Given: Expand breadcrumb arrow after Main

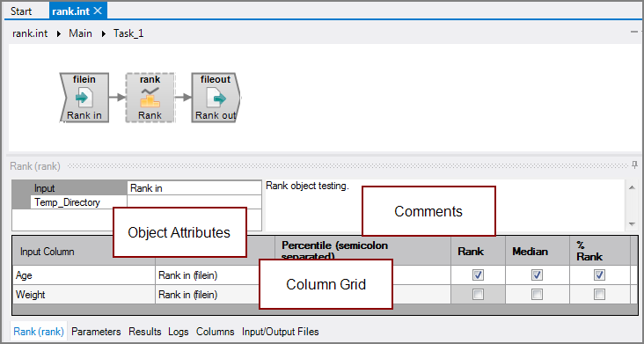Looking at the screenshot, I should [x=103, y=33].
